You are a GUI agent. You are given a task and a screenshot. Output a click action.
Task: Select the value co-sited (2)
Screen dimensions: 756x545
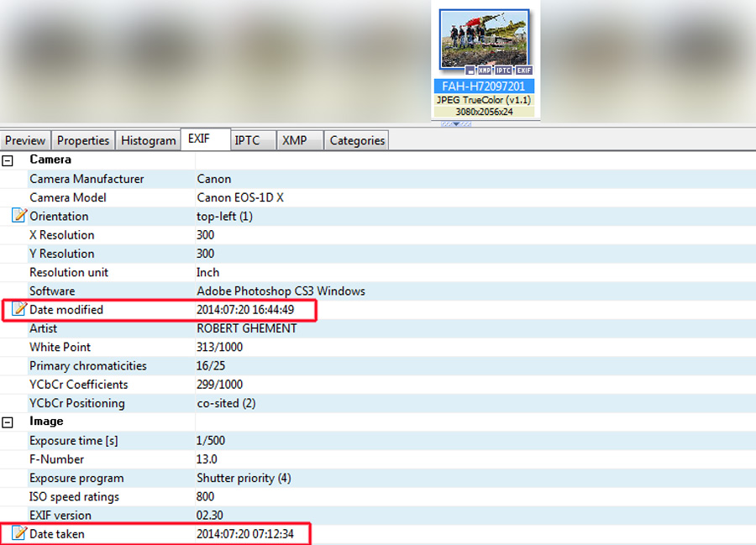(226, 403)
